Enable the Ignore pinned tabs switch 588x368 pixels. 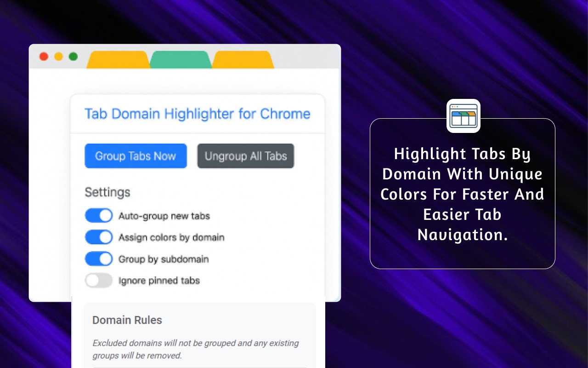point(99,281)
